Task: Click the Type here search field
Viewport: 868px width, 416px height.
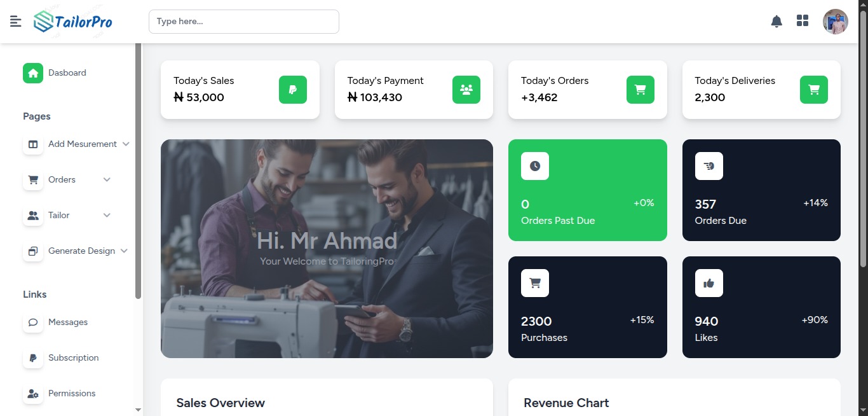Action: [x=244, y=22]
